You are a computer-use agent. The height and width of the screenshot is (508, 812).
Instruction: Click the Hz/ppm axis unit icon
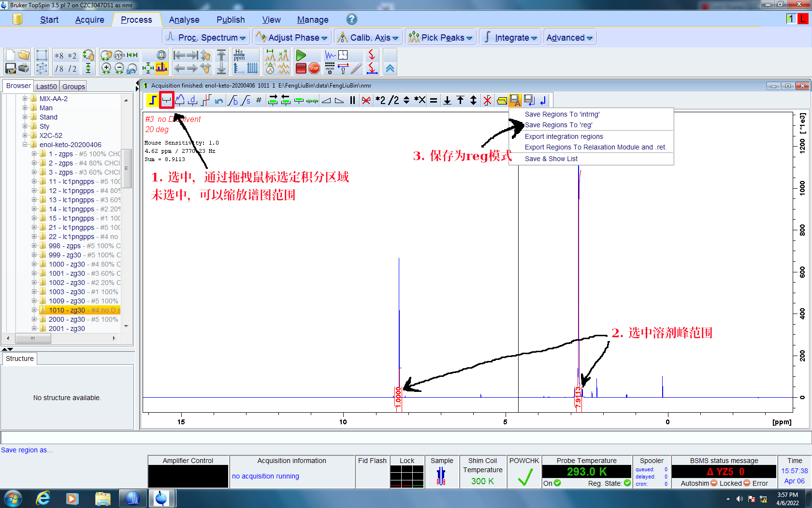(239, 55)
